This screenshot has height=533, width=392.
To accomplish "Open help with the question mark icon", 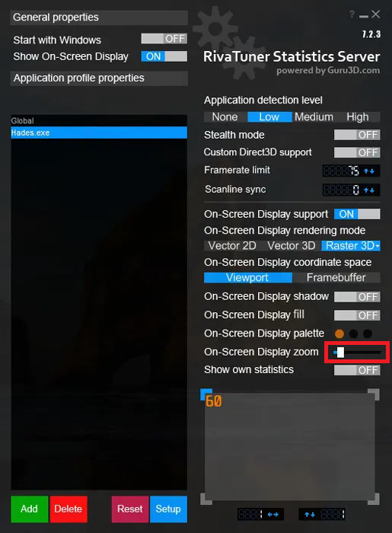I will coord(352,14).
